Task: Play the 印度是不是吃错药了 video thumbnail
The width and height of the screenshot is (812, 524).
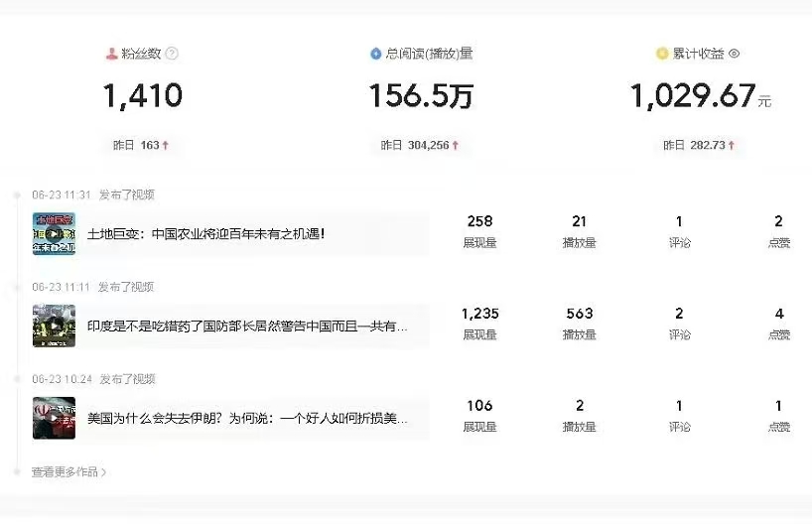Action: pyautogui.click(x=54, y=326)
